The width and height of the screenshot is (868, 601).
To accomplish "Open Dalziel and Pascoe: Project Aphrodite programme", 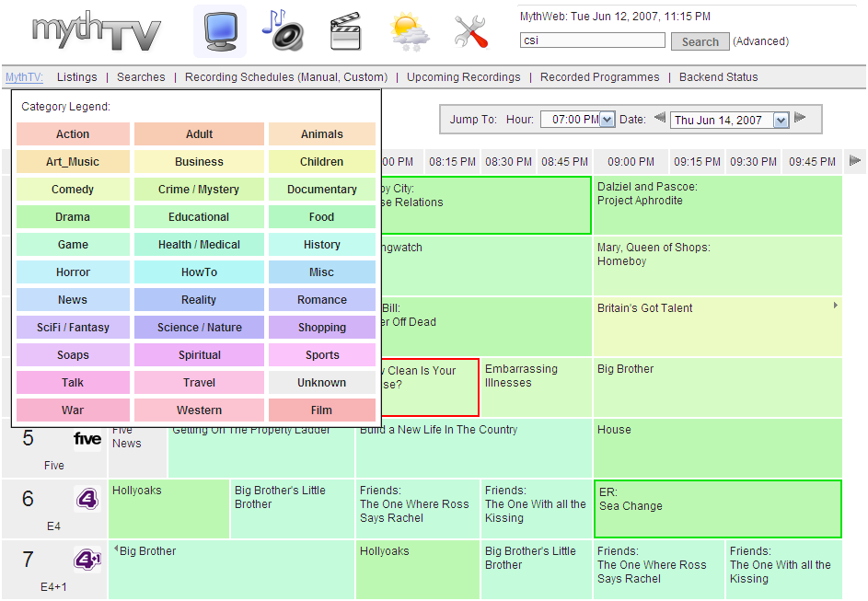I will [x=717, y=205].
